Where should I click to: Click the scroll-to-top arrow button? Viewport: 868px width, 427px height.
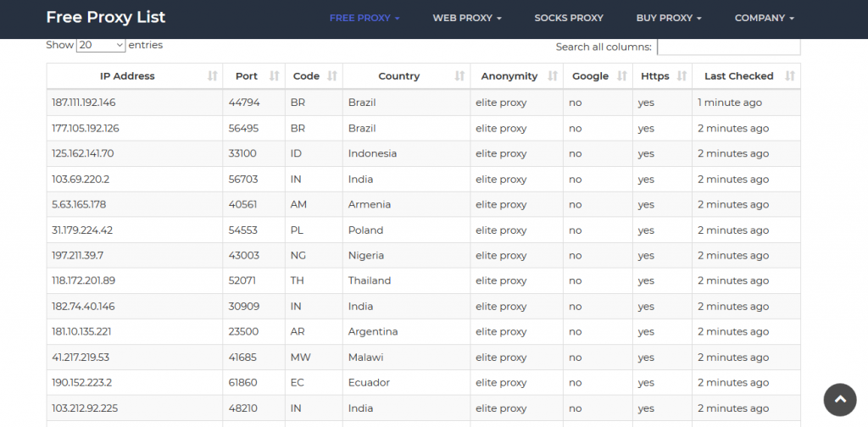(x=840, y=399)
